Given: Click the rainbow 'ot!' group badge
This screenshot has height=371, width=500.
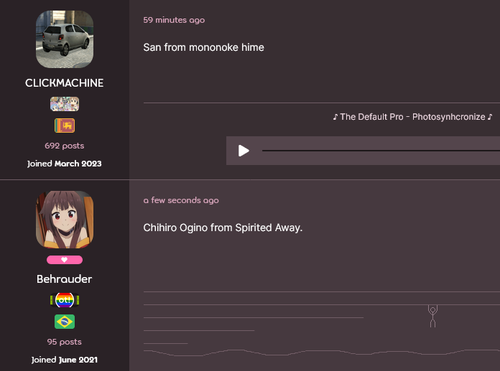Looking at the screenshot, I should tap(65, 300).
